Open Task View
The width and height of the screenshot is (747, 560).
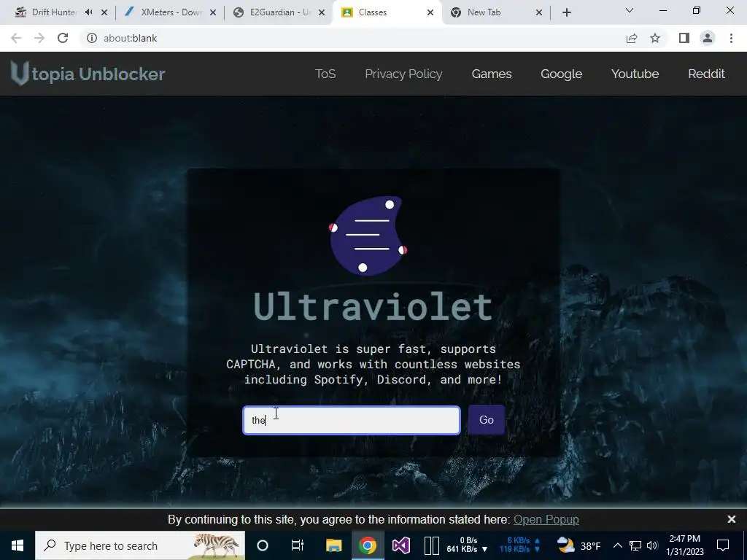[298, 545]
